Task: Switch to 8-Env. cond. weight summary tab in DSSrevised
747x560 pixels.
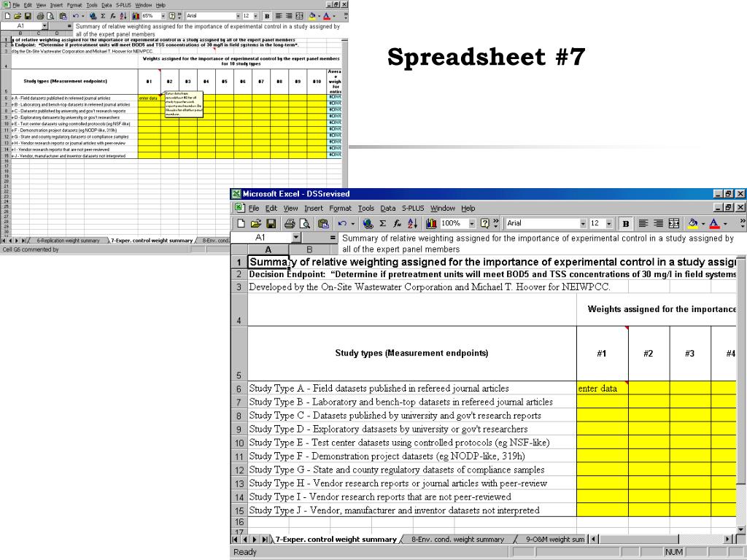Action: click(457, 540)
